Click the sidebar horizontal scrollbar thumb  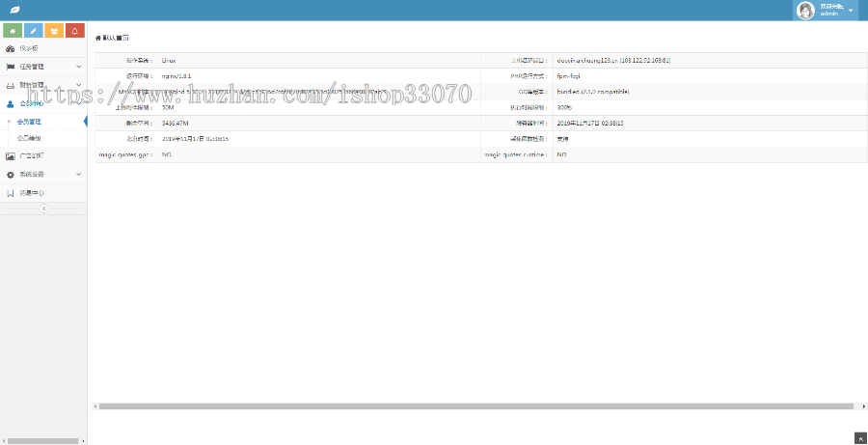pyautogui.click(x=41, y=442)
